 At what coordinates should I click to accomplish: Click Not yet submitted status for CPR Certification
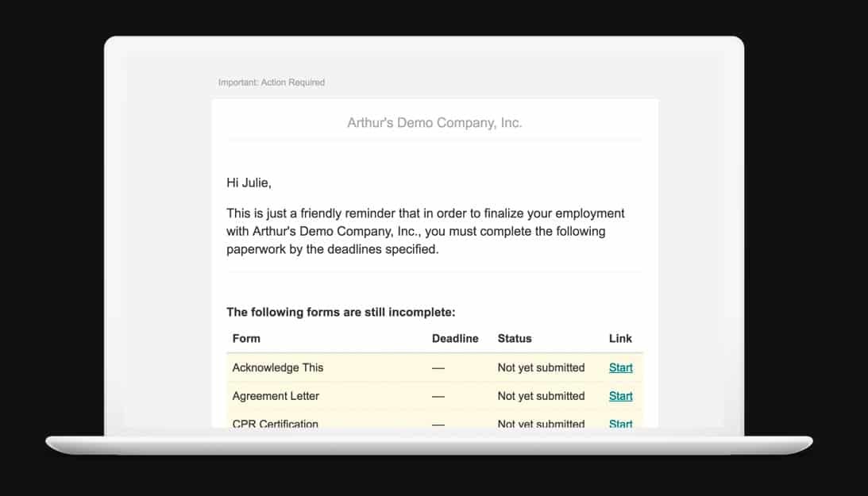[540, 424]
